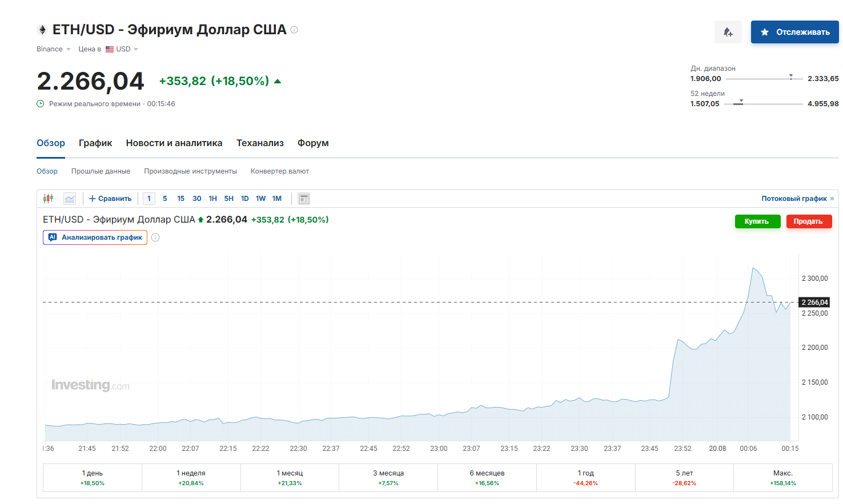Screen dimensions: 843x504
Task: Select the 1 неделя period
Action: [191, 478]
